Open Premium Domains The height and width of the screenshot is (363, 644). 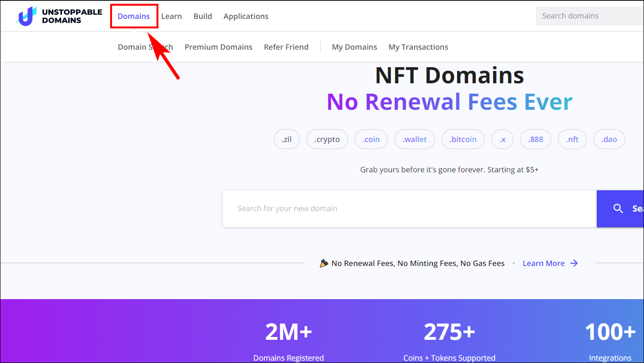(218, 47)
